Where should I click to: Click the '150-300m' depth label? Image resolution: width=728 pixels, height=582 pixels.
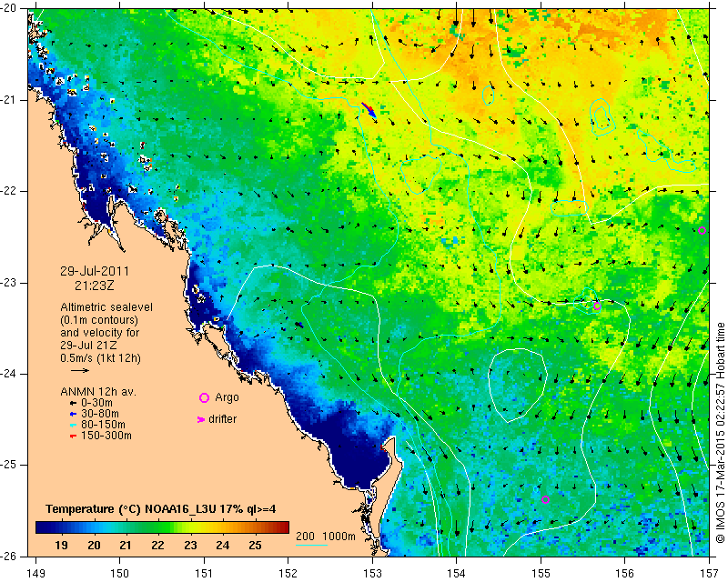coord(106,436)
